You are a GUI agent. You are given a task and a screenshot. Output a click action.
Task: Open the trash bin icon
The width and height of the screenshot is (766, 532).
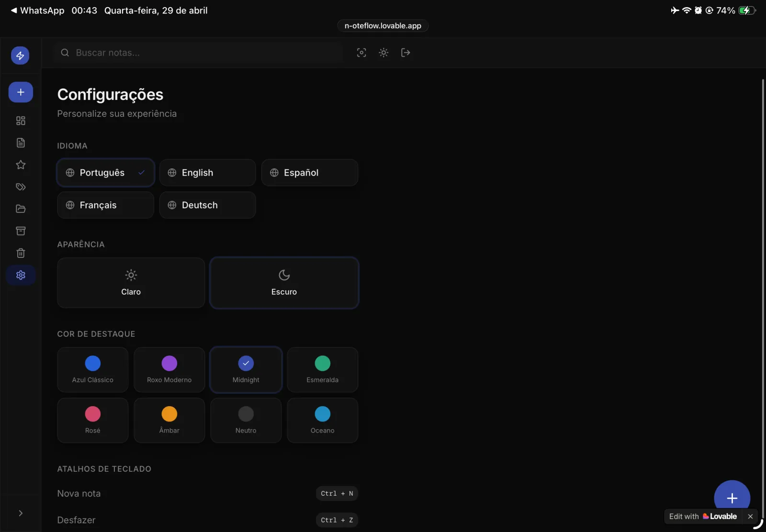coord(21,253)
